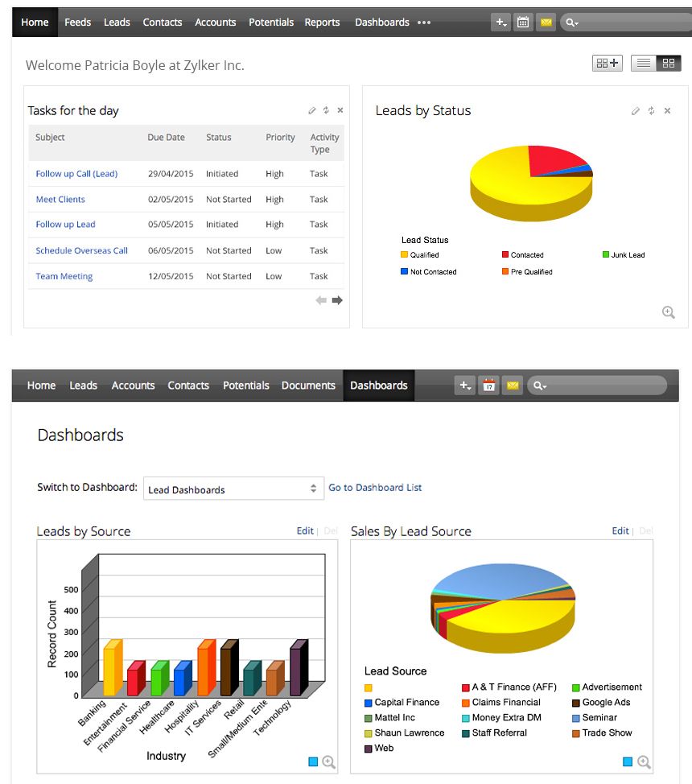Switch to grid view layout

click(x=670, y=62)
